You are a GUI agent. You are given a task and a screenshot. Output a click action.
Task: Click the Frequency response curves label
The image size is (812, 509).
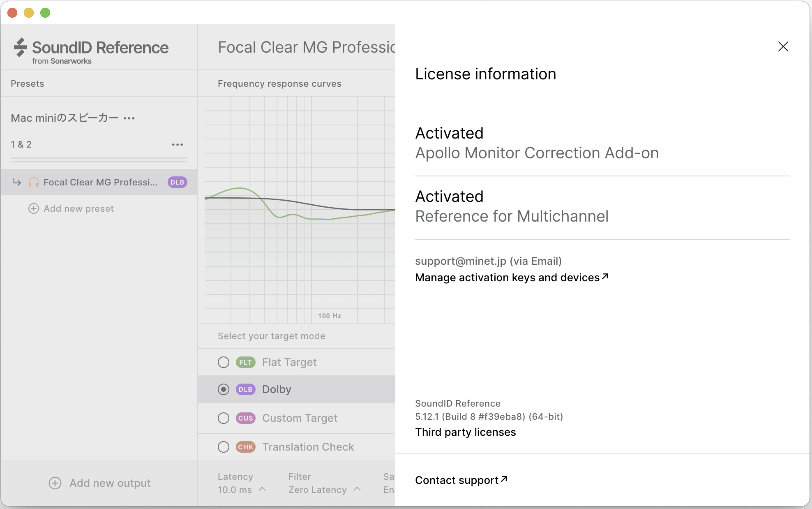pos(279,83)
